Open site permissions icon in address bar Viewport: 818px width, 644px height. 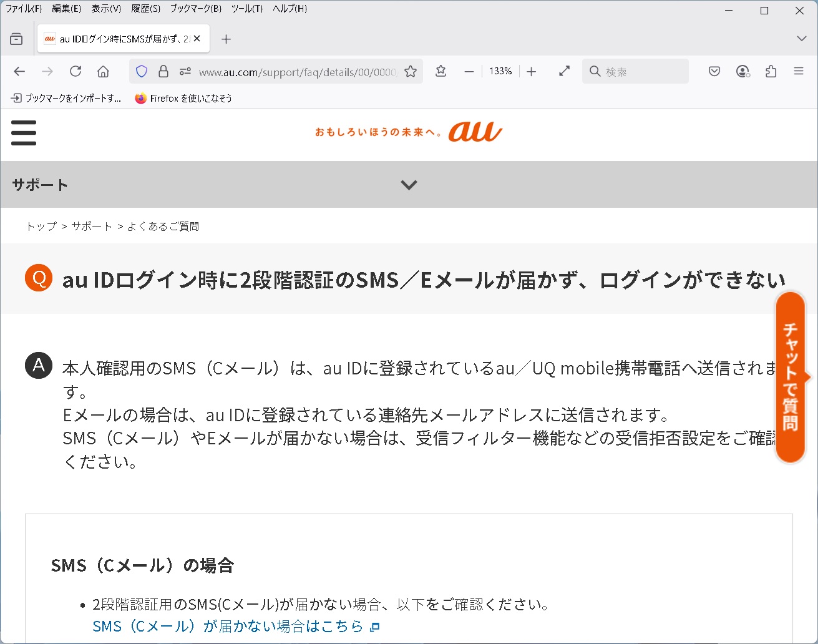[185, 72]
